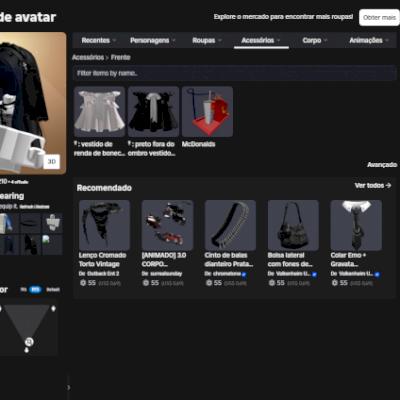400x400 pixels.
Task: Click the Robux icon on Colar Emo price
Action: pos(335,283)
